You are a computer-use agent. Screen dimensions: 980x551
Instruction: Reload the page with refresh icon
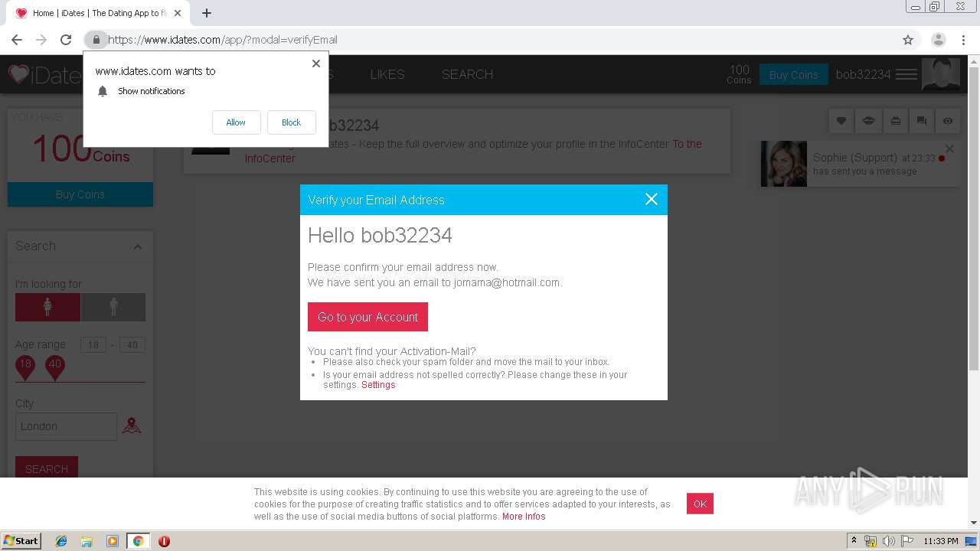click(66, 40)
